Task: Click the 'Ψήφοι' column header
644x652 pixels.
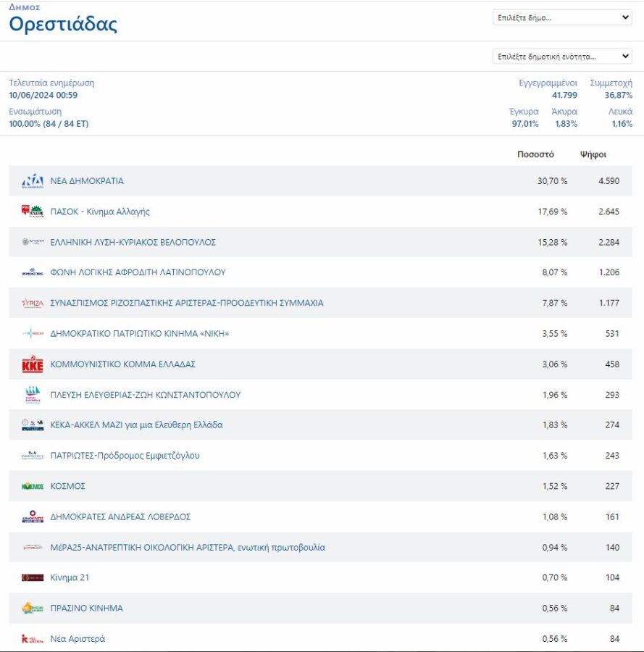Action: (593, 154)
